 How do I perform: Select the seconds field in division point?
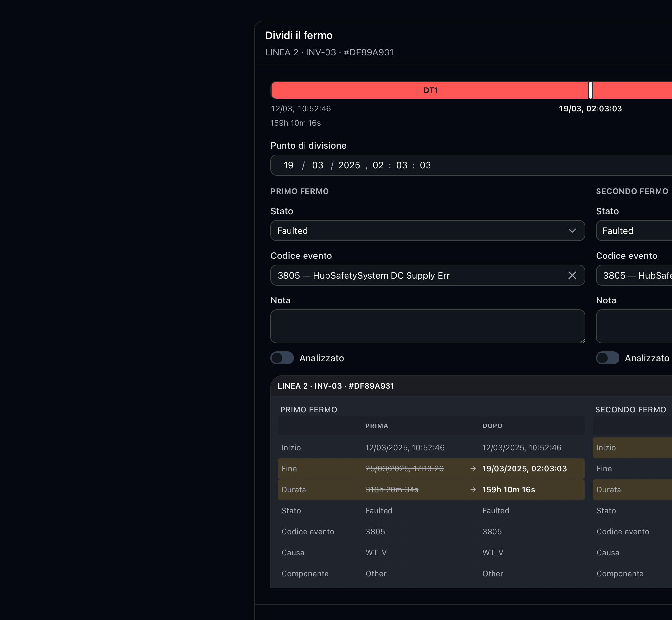[x=425, y=165]
